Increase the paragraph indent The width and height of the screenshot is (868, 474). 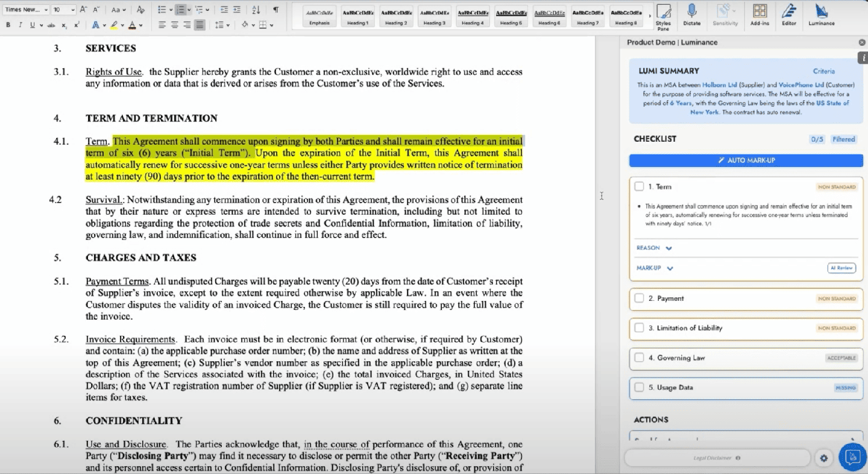point(237,10)
